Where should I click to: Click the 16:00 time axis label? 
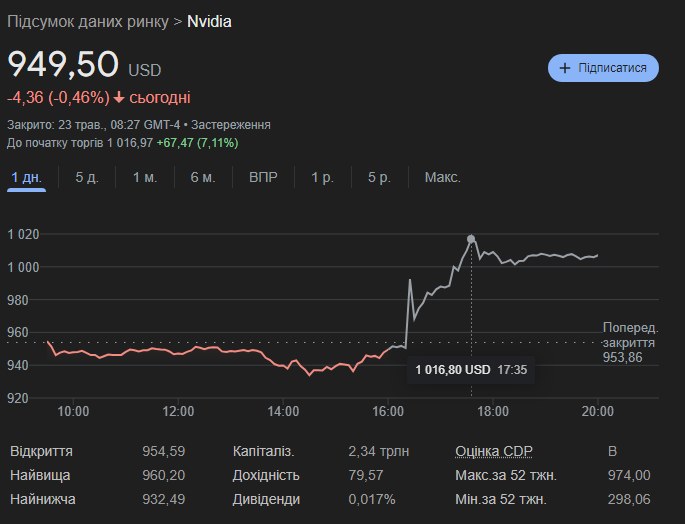pos(388,411)
